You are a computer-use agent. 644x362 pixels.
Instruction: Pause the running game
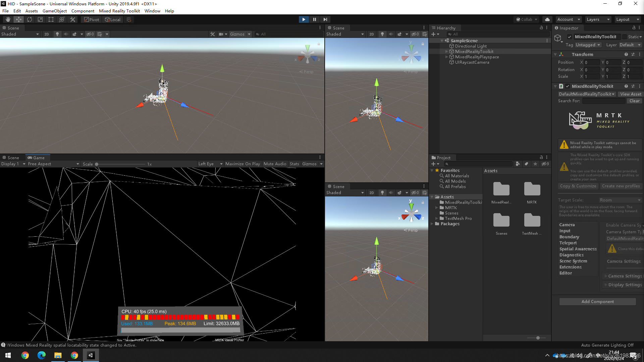click(314, 19)
